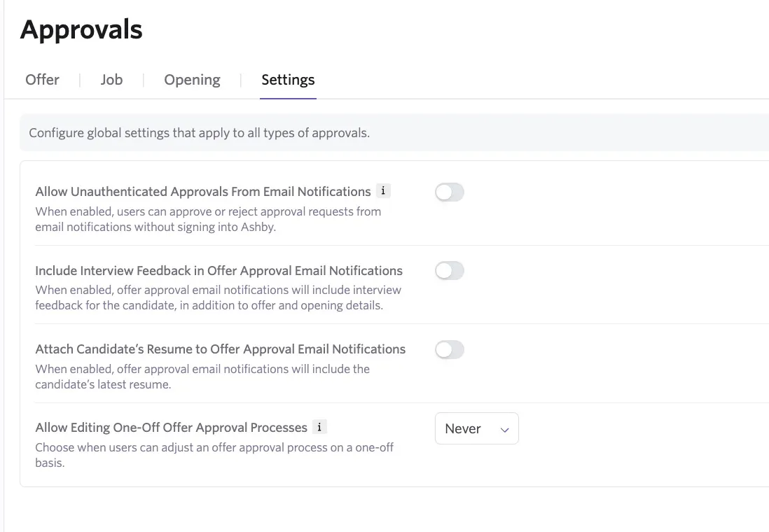Open the Offer approvals tab
Viewport: 769px width, 532px height.
42,79
